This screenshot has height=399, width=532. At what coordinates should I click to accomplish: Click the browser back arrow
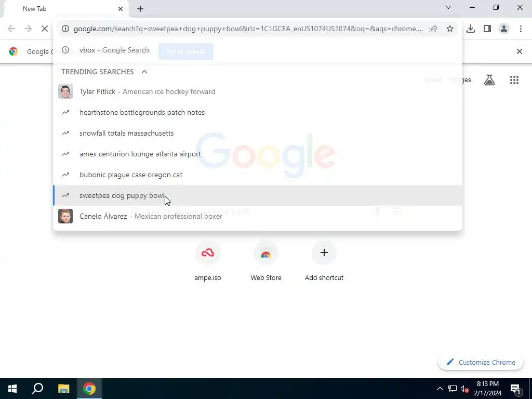click(x=11, y=29)
